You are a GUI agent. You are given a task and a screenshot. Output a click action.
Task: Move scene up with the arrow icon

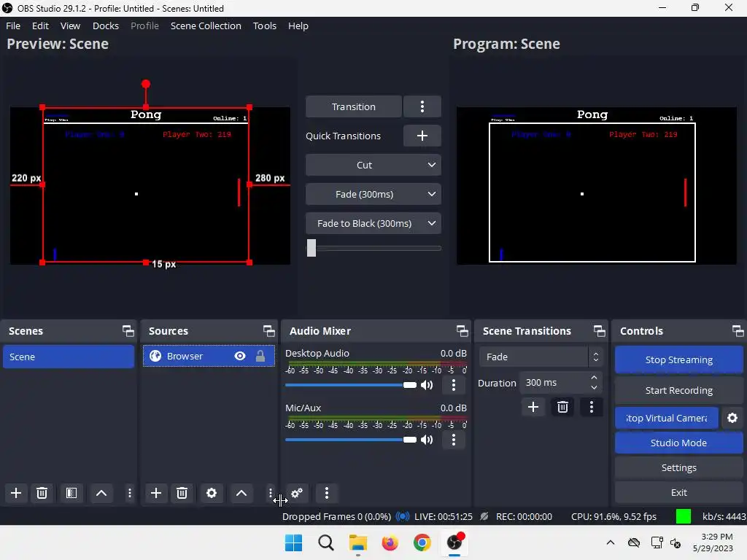(101, 493)
